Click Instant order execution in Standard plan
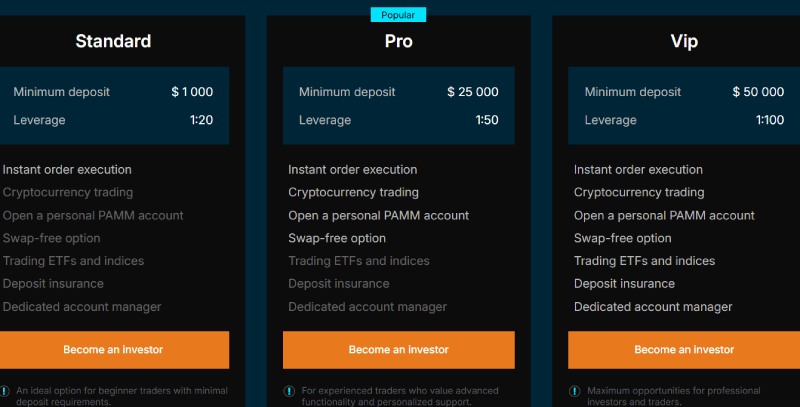Image resolution: width=800 pixels, height=407 pixels. tap(67, 170)
